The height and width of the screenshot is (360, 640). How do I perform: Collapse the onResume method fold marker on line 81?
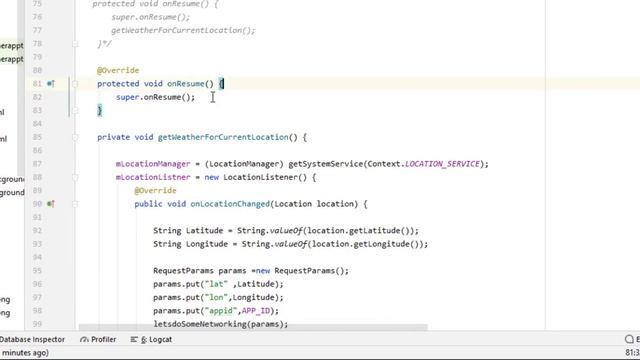(75, 84)
